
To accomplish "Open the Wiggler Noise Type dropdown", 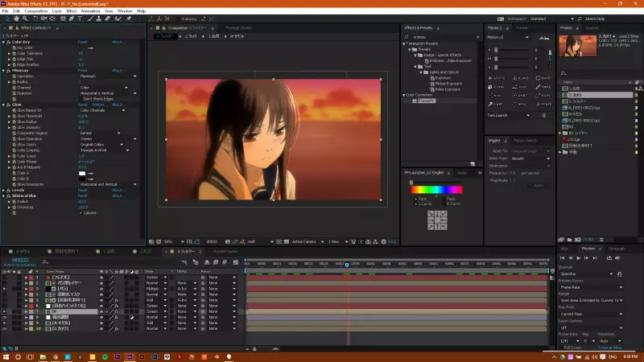I will pos(530,158).
